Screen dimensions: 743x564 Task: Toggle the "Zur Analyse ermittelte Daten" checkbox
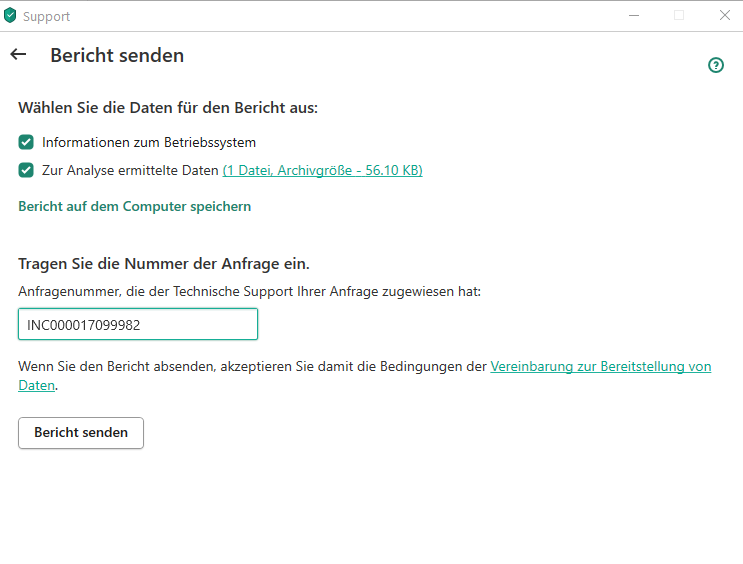tap(26, 170)
